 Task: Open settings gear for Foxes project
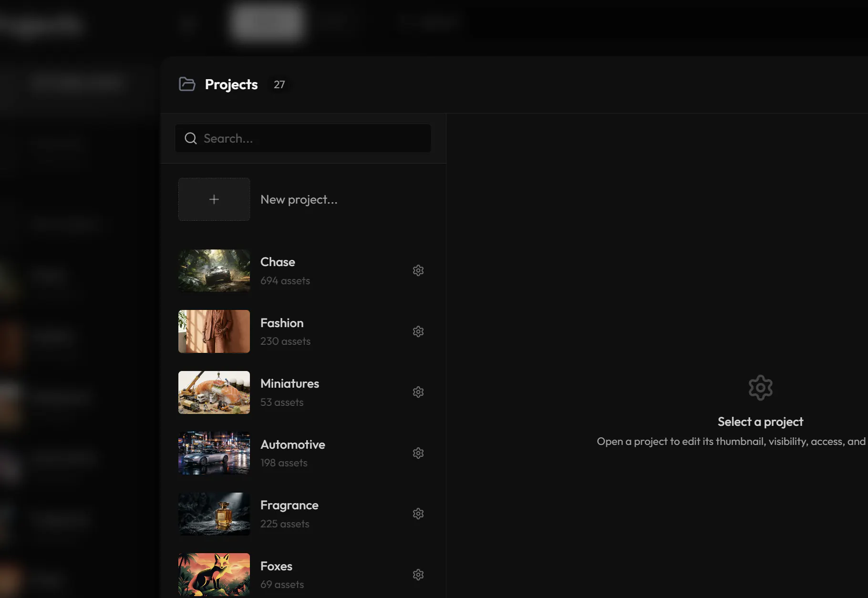pyautogui.click(x=418, y=575)
